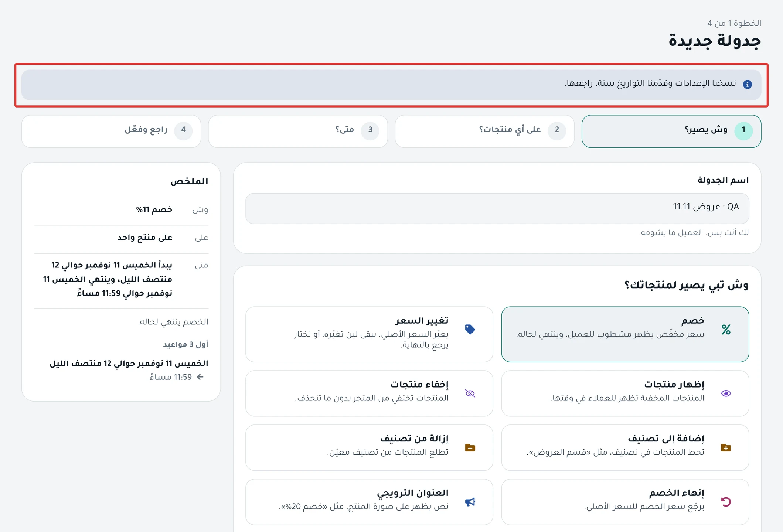Jump to step 4 راجع وفعّل
The height and width of the screenshot is (532, 783).
tap(111, 131)
